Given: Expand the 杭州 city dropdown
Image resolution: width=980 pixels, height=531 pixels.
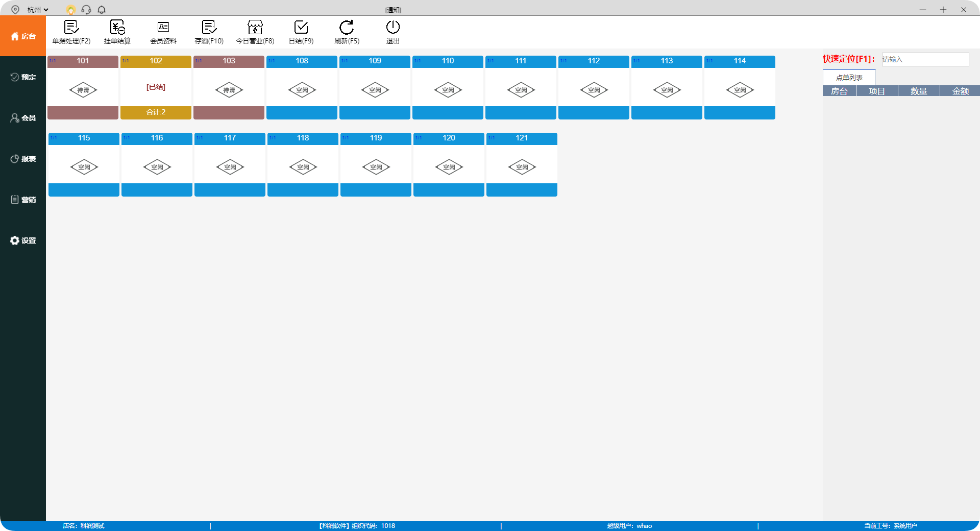Looking at the screenshot, I should [38, 10].
